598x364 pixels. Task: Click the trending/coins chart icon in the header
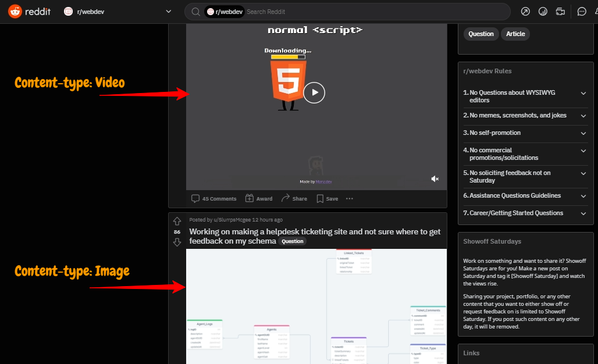(x=542, y=12)
